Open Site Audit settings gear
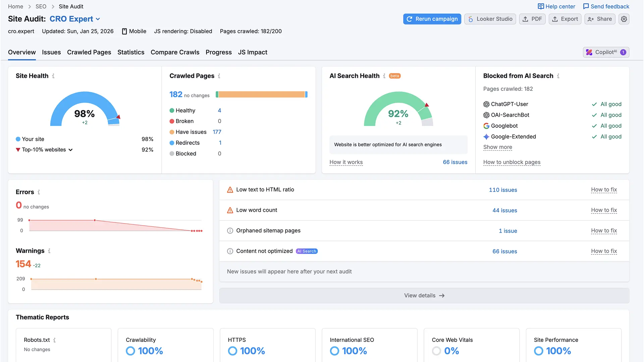 [624, 19]
